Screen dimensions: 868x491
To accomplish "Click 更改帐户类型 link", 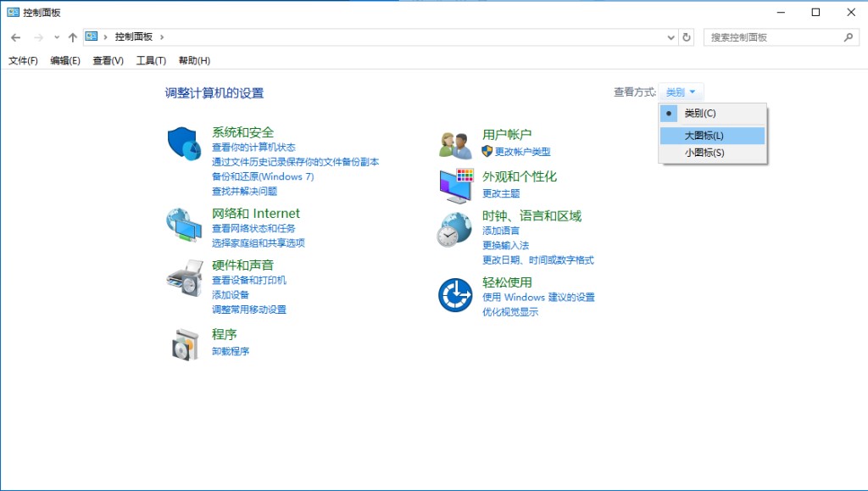I will (x=522, y=152).
